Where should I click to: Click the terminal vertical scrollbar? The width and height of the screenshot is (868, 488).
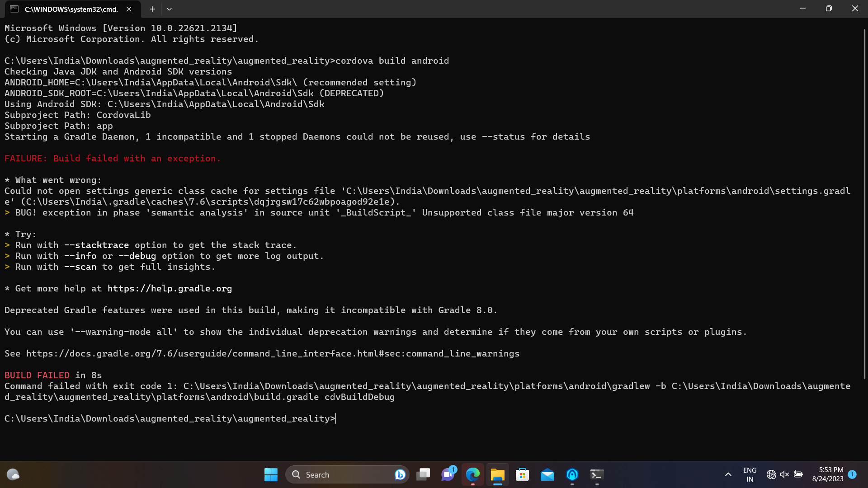(864, 203)
